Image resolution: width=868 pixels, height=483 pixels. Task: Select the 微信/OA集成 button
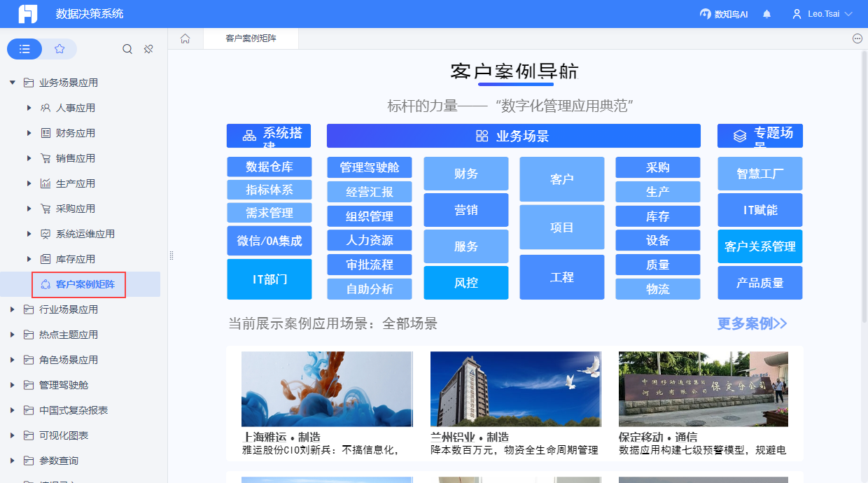[269, 241]
